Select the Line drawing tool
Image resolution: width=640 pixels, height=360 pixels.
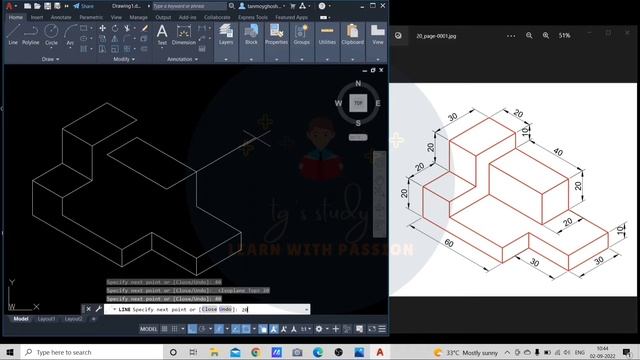[13, 34]
